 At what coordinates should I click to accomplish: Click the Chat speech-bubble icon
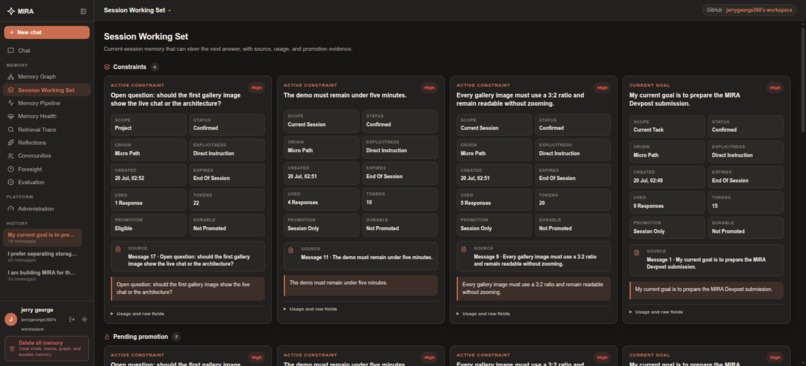point(11,50)
